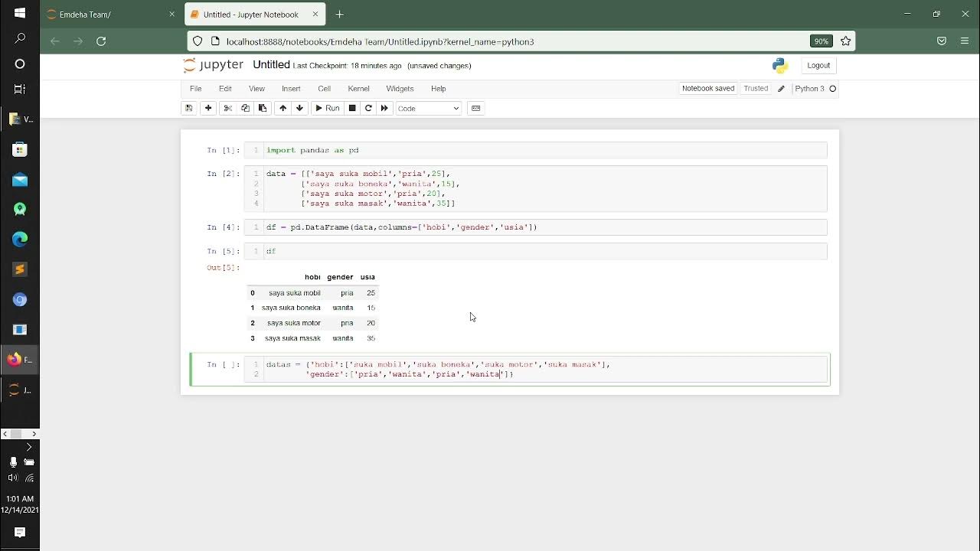The height and width of the screenshot is (551, 980).
Task: Select the data list code cell
Action: (535, 189)
